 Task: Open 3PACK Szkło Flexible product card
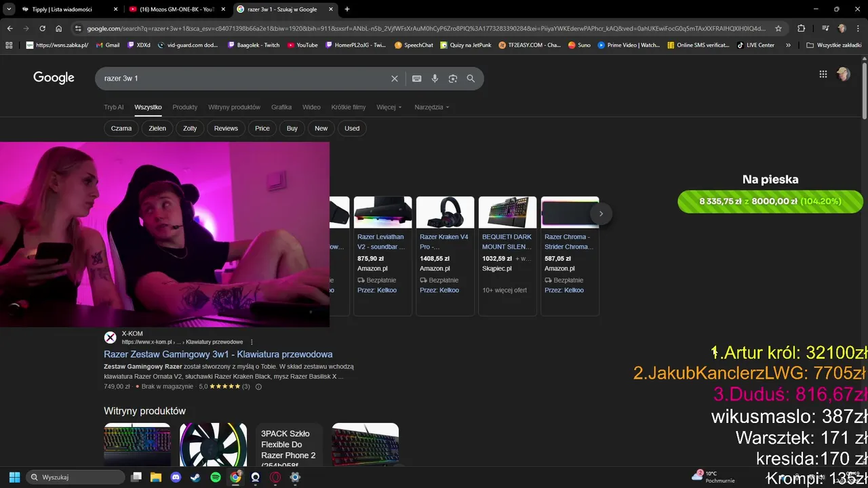pyautogui.click(x=289, y=445)
